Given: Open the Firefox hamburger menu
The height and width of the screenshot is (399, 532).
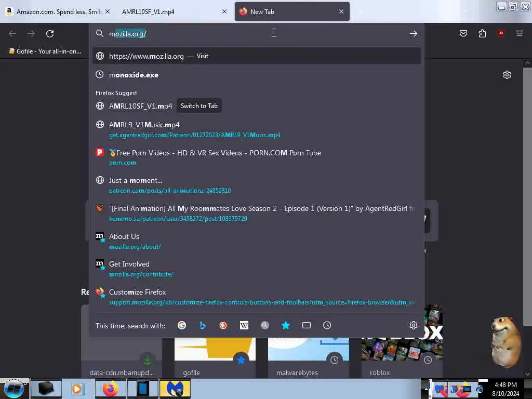Looking at the screenshot, I should [x=519, y=33].
